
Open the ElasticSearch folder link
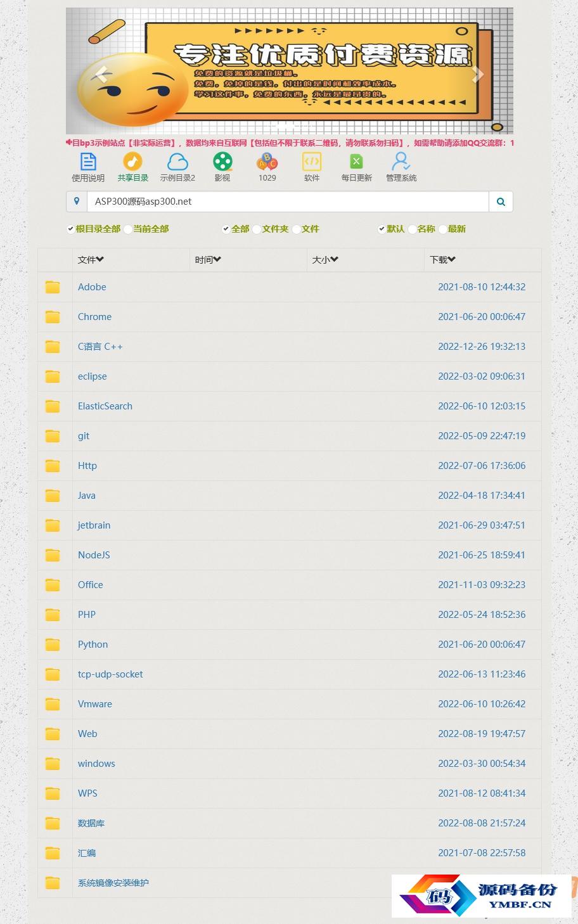(105, 406)
